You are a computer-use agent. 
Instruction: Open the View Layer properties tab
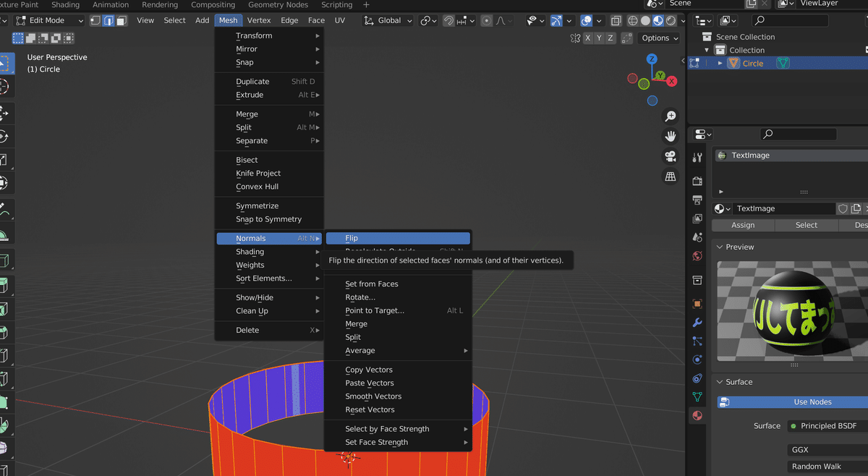coord(697,218)
